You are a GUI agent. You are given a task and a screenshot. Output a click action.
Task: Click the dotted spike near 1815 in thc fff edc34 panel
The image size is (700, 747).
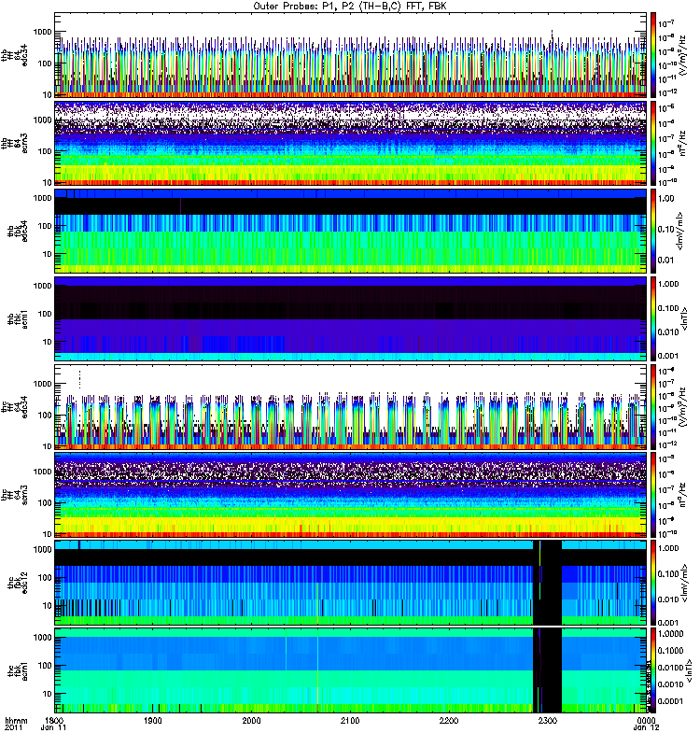(x=79, y=380)
